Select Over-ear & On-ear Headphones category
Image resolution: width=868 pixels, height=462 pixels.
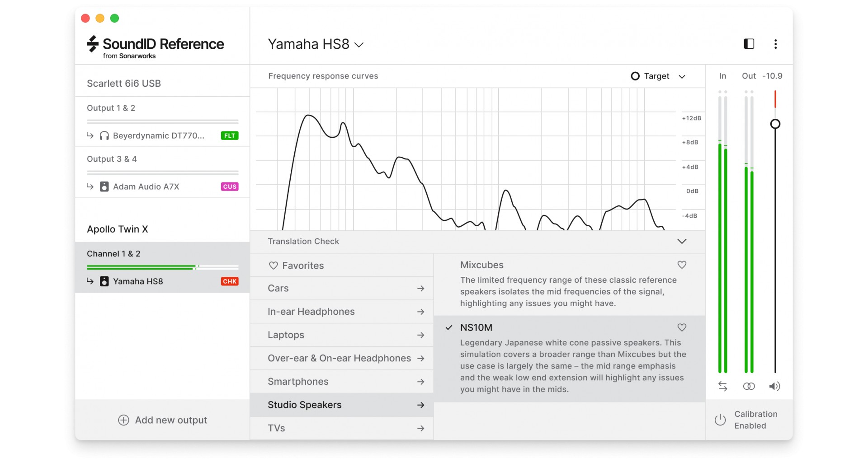[x=342, y=358]
